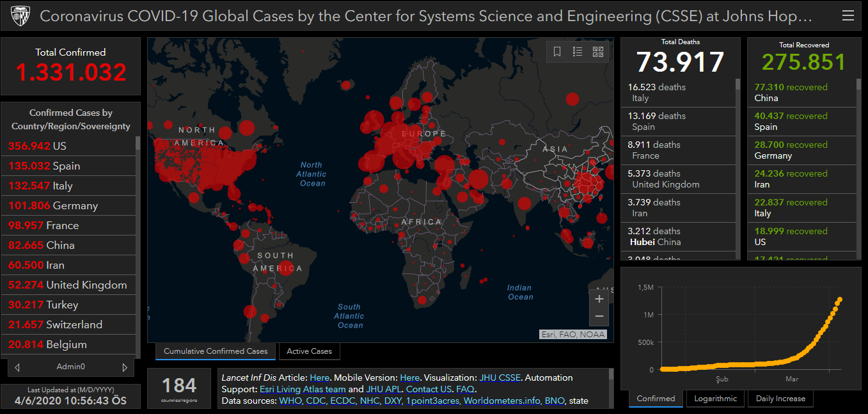Open Esri Living Atlas team link
Viewport: 868px width, 414px height.
click(303, 389)
